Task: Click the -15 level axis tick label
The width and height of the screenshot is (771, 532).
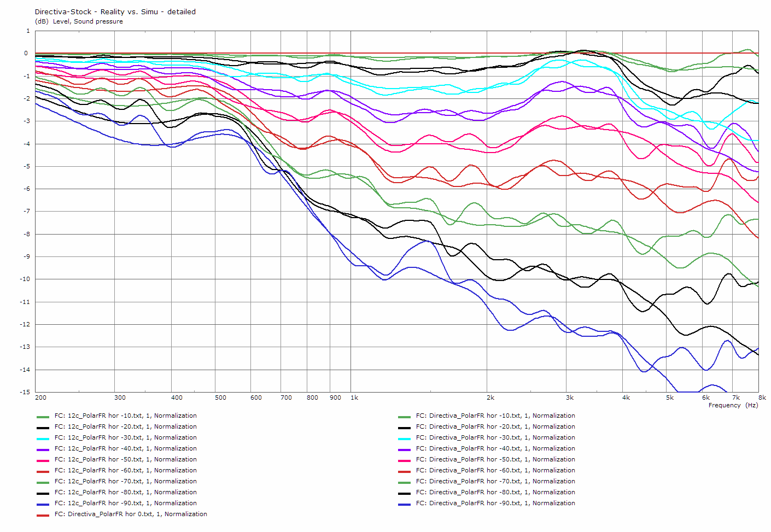Action: pos(25,392)
